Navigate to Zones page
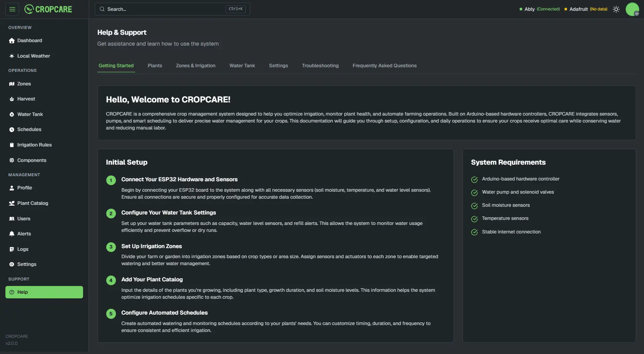Viewport: 644px width, 354px height. click(x=44, y=84)
